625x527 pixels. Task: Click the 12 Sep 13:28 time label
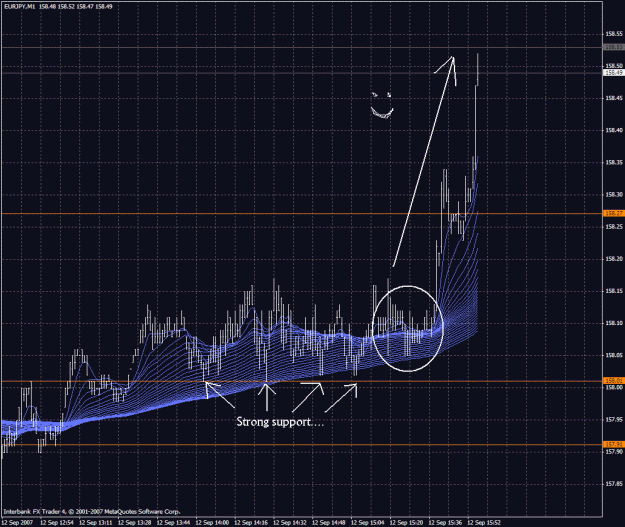tap(134, 522)
